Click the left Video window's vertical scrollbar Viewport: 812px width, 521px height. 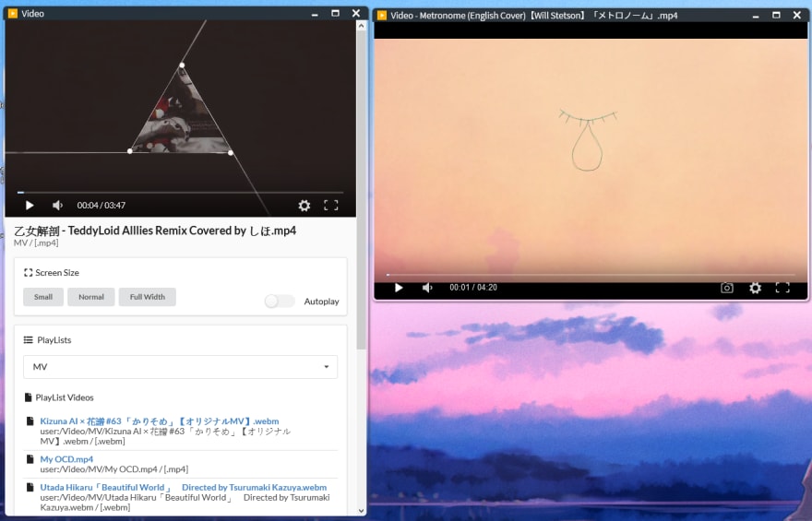tap(361, 190)
